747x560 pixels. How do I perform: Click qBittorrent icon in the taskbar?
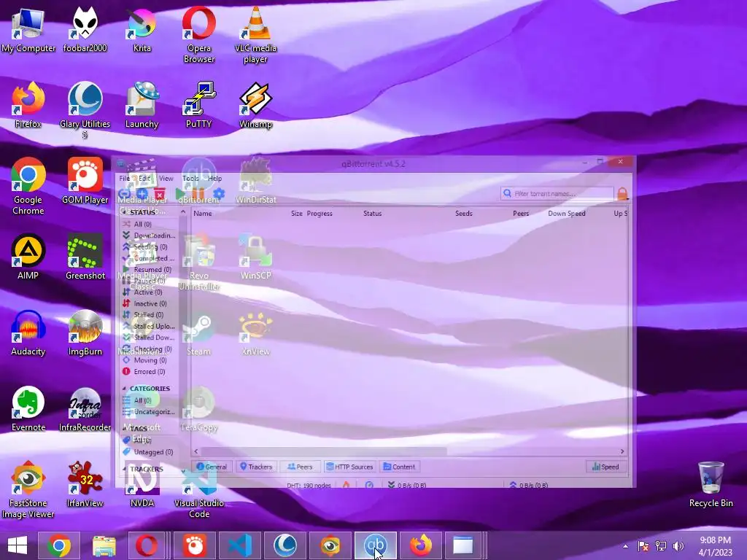pos(376,545)
